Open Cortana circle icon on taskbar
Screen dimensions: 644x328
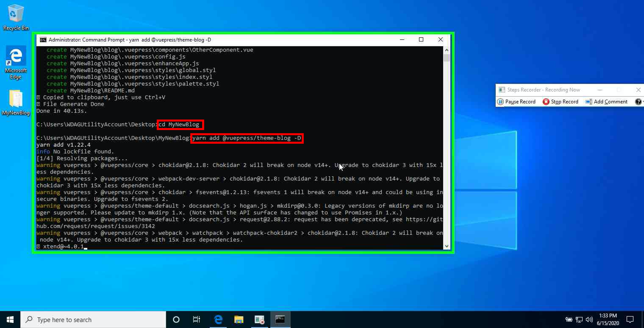(x=176, y=320)
